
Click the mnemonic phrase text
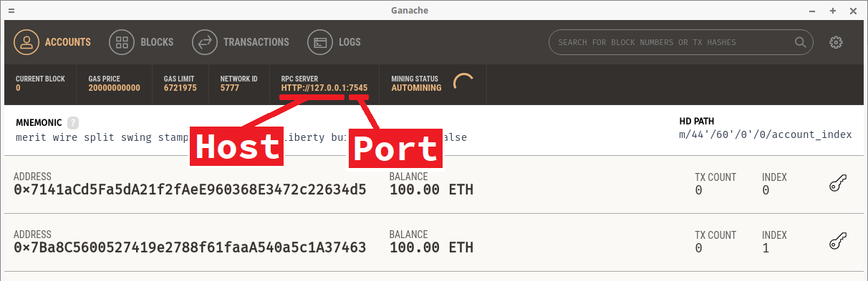241,137
